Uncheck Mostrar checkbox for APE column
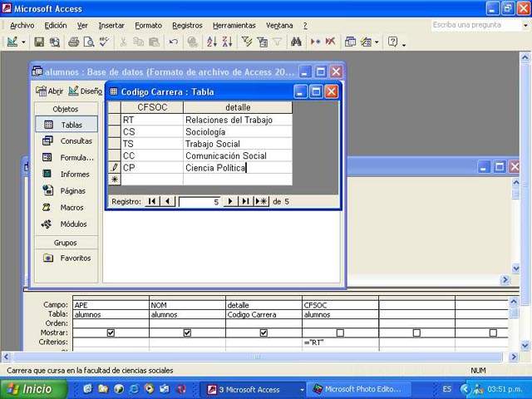Screen dimensions: 532x399 (111, 332)
